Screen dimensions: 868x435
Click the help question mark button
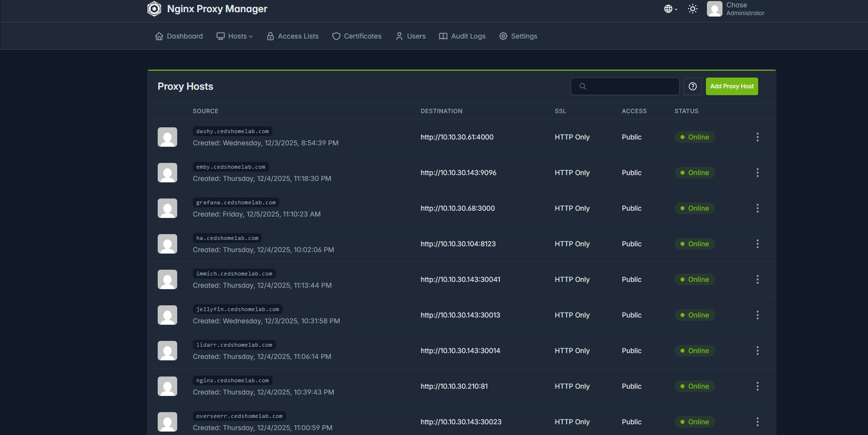[693, 86]
